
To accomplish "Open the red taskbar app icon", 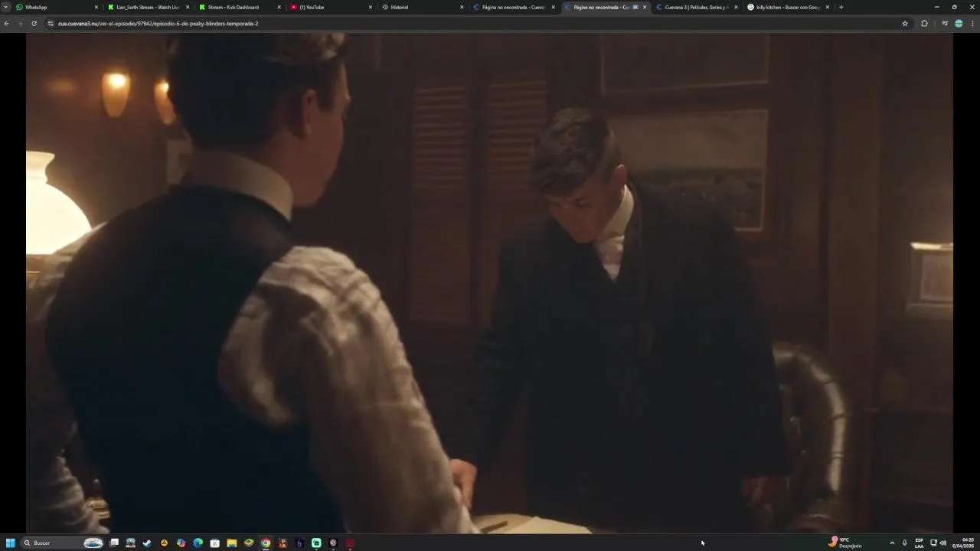I will coord(350,543).
